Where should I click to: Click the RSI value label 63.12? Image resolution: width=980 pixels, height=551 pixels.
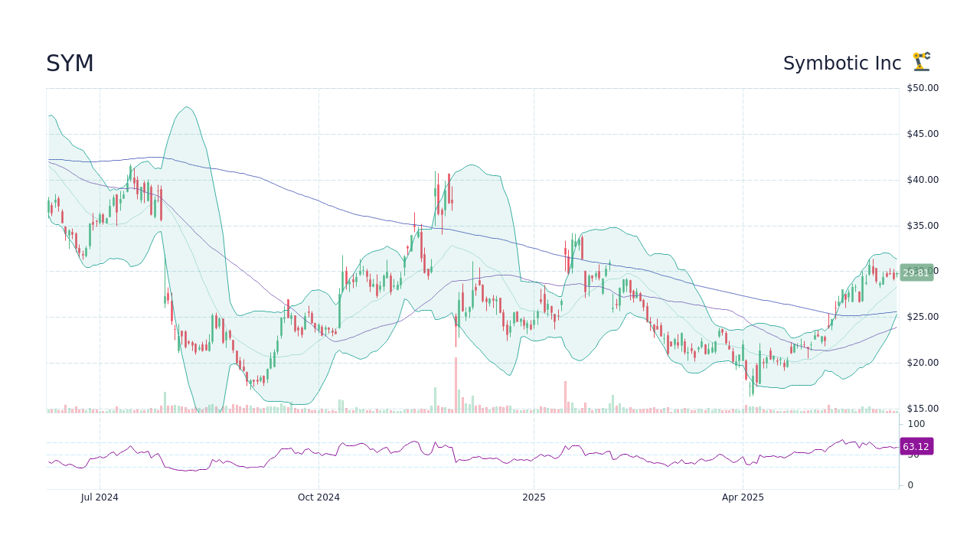tap(916, 446)
